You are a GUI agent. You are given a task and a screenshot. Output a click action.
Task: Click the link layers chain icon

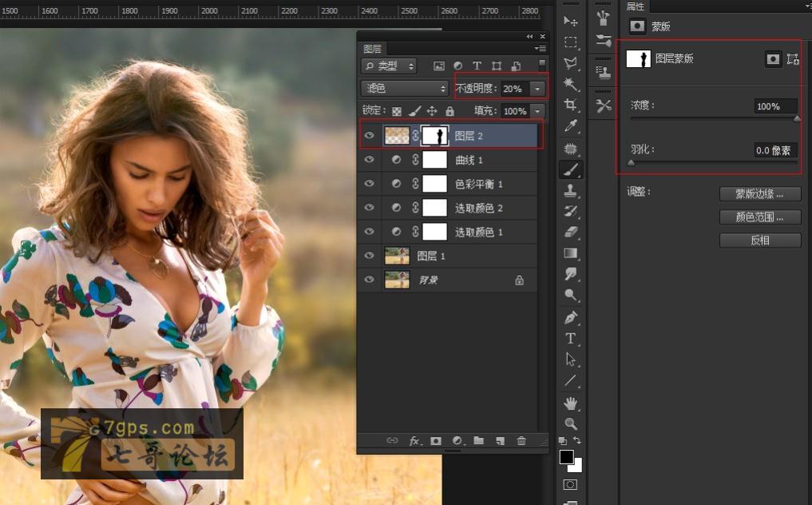(x=392, y=441)
